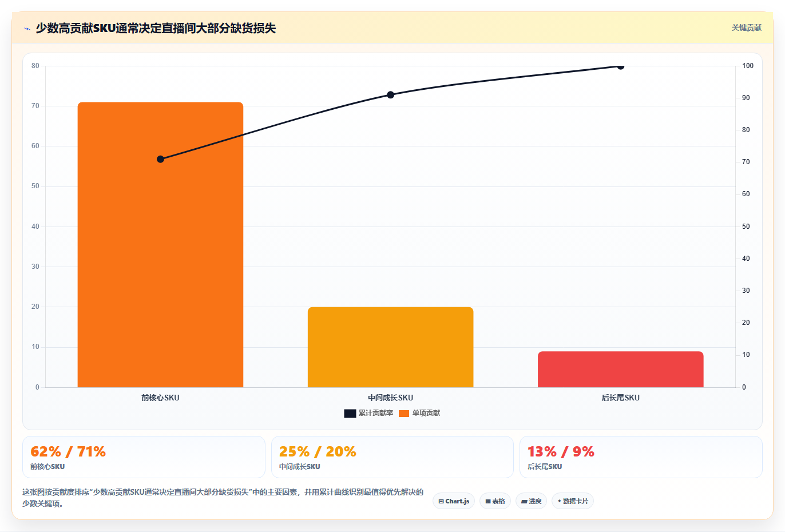Click the right axis value 100

748,66
